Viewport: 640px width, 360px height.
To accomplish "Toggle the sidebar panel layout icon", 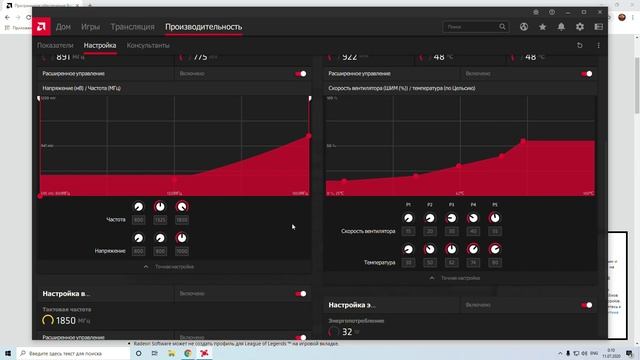I will 598,27.
